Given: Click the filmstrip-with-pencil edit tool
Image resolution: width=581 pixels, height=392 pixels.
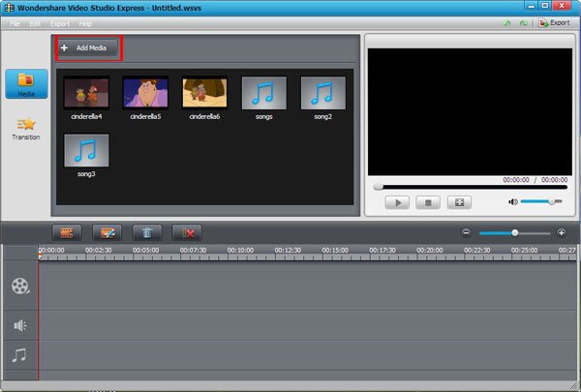Looking at the screenshot, I should (107, 233).
